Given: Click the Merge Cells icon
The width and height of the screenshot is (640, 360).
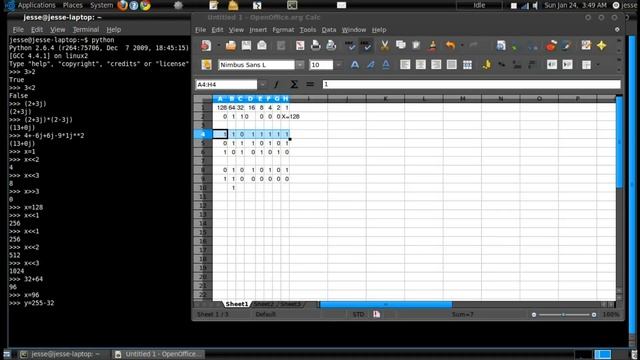Looking at the screenshot, I should 467,64.
